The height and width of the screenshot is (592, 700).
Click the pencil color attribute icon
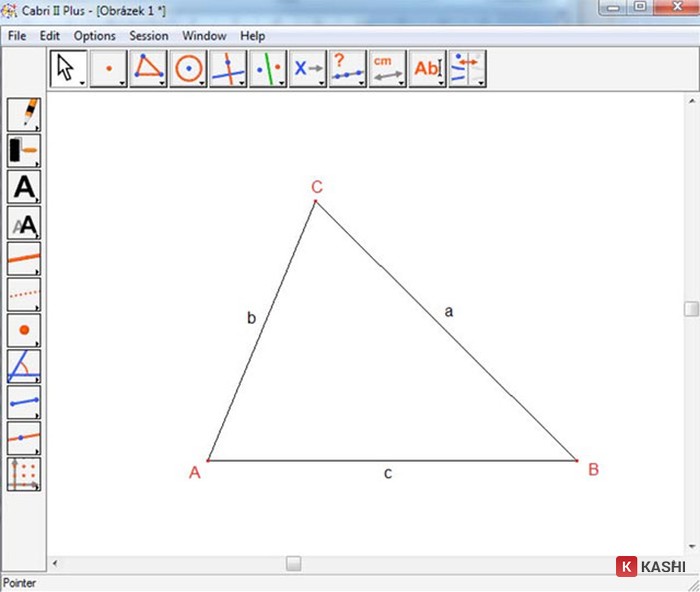24,114
